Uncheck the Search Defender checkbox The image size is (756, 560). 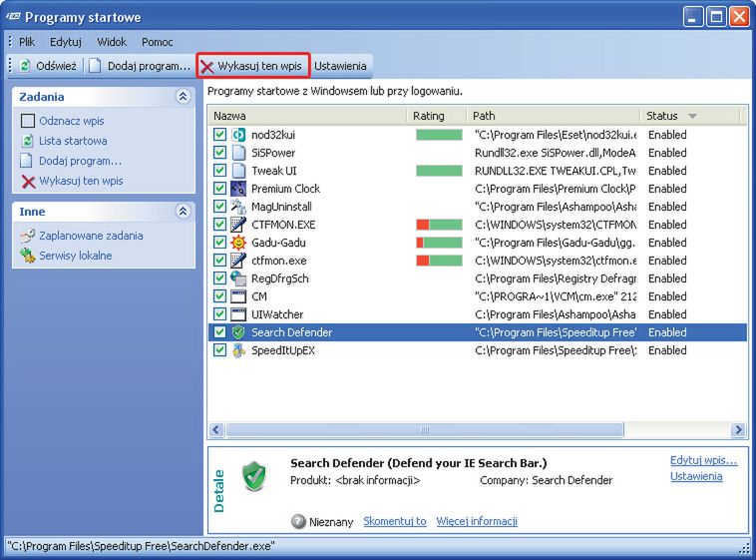(219, 332)
